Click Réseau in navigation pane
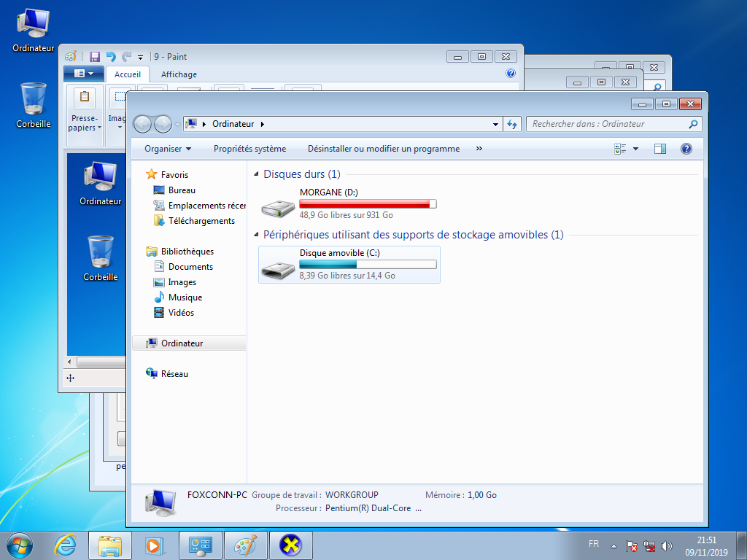 [174, 374]
